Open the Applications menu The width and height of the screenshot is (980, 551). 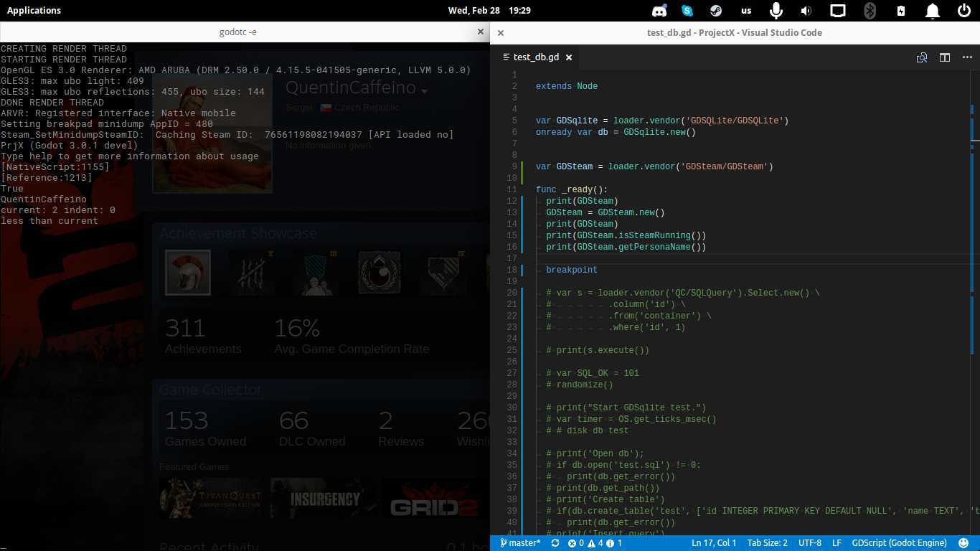[34, 11]
